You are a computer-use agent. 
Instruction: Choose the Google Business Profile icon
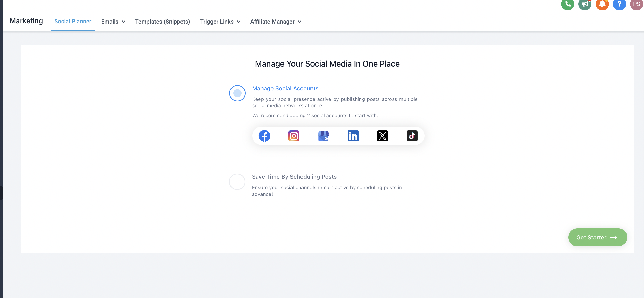coord(324,136)
